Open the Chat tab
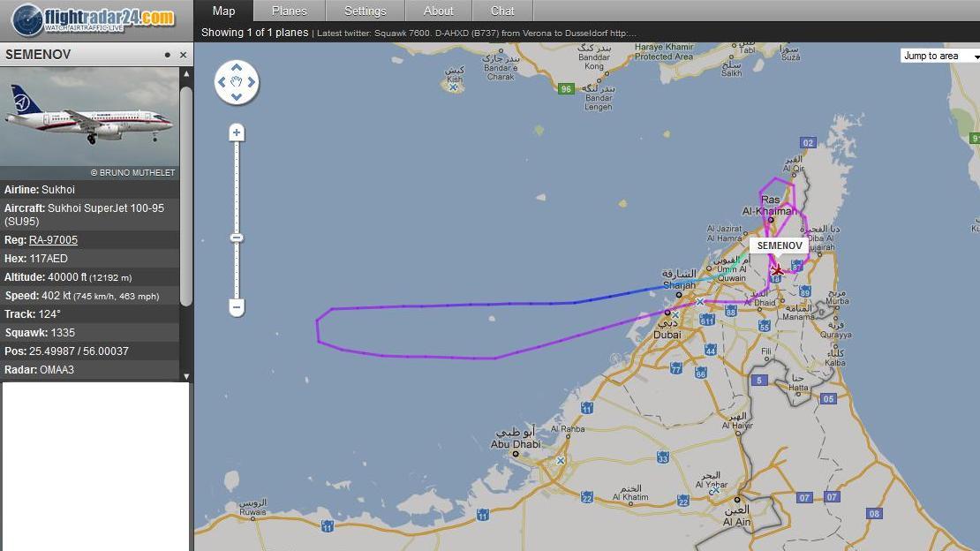980x551 pixels. point(502,11)
